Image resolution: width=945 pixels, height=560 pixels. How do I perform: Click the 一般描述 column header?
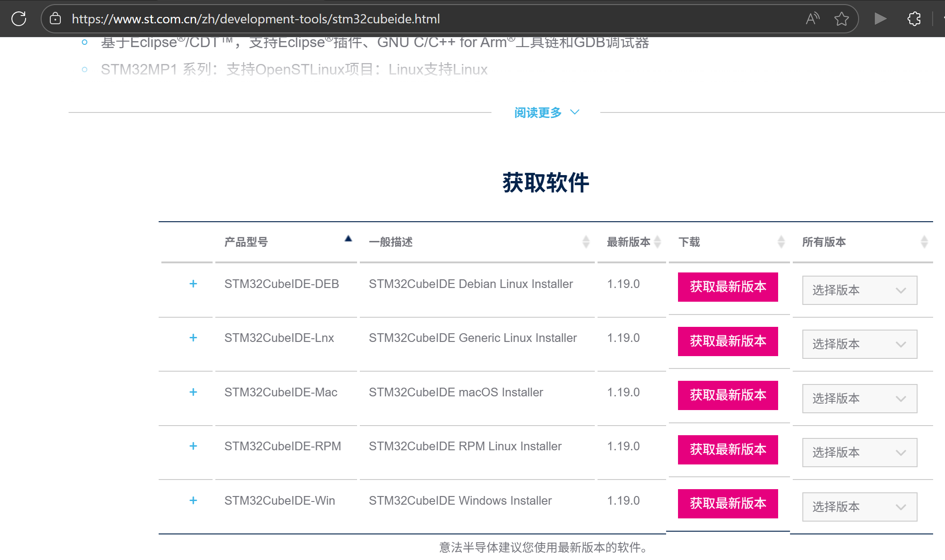[x=391, y=242]
